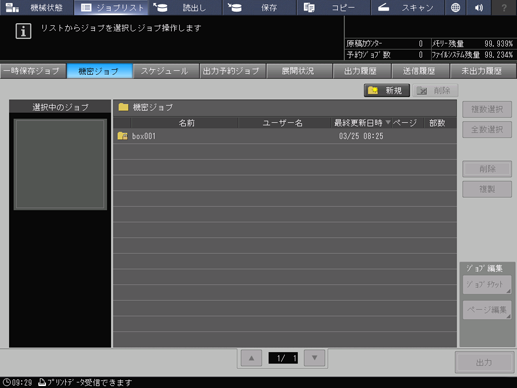Image resolution: width=517 pixels, height=388 pixels.
Task: Open ページ編集 page edit
Action: click(487, 310)
